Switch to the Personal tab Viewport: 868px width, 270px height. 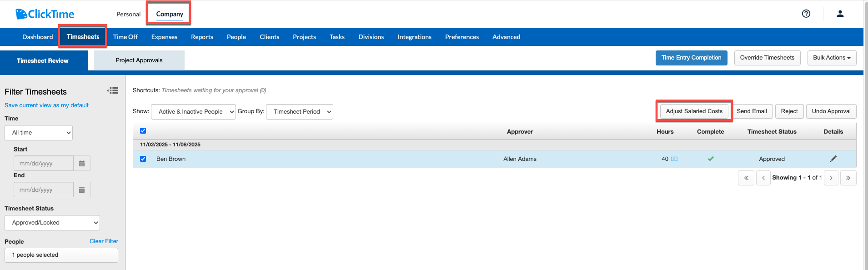point(129,14)
